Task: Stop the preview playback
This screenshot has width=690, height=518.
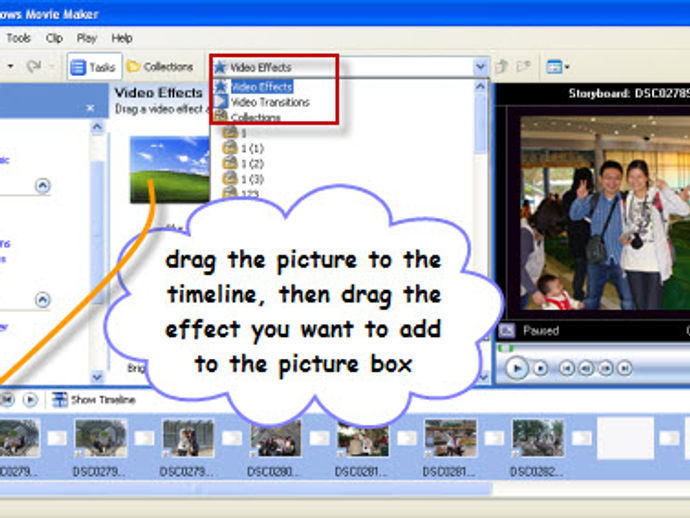Action: point(540,368)
